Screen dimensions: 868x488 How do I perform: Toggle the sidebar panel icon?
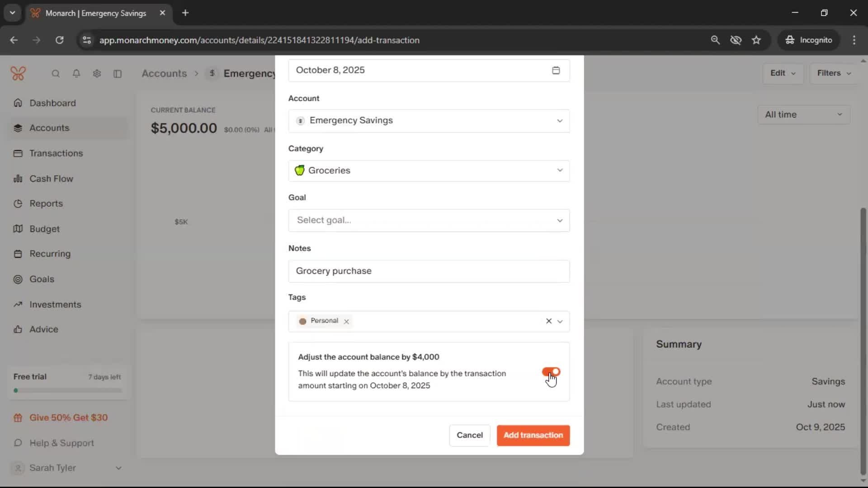(x=118, y=74)
